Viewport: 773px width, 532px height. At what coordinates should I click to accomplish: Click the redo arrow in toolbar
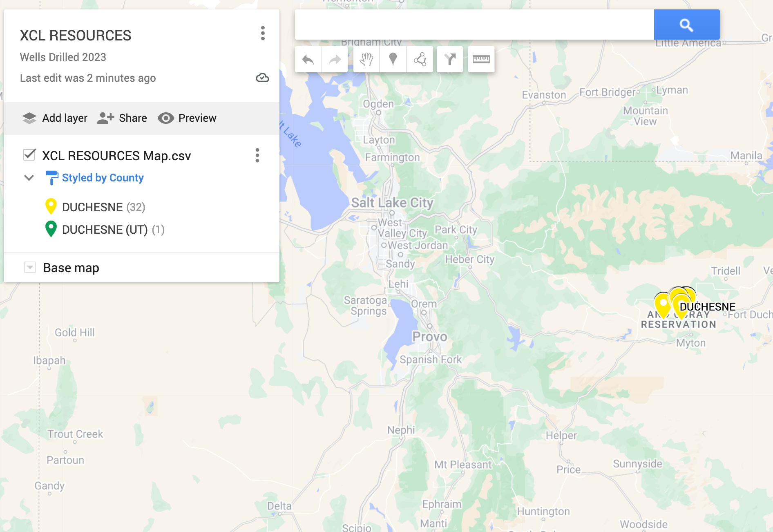[x=335, y=60]
